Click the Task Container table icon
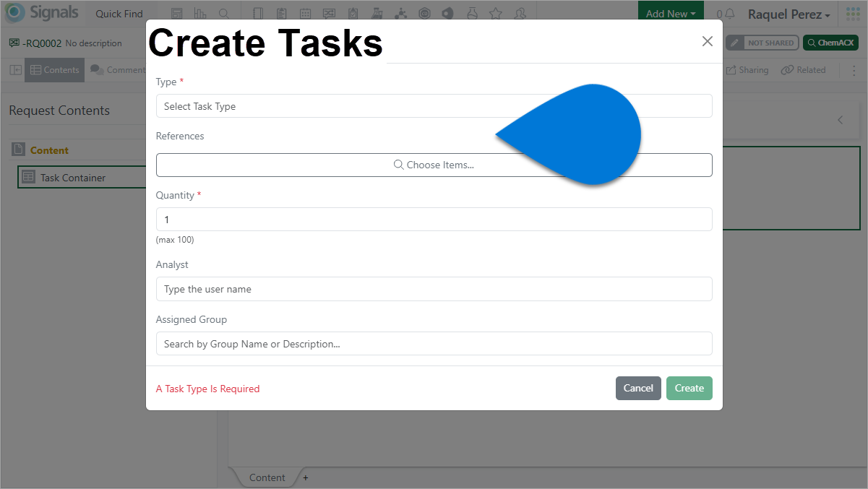Viewport: 868px width, 489px height. (28, 177)
